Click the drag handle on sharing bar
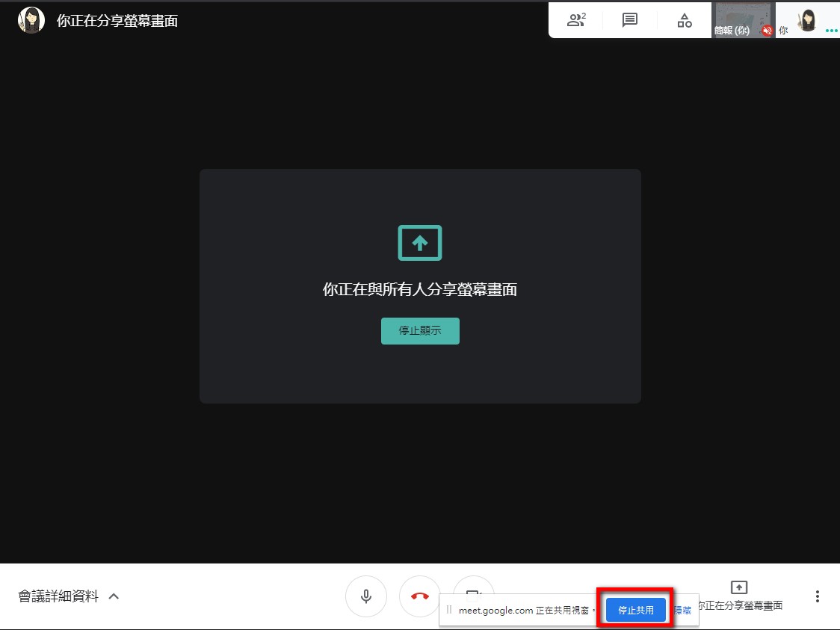 pos(449,610)
